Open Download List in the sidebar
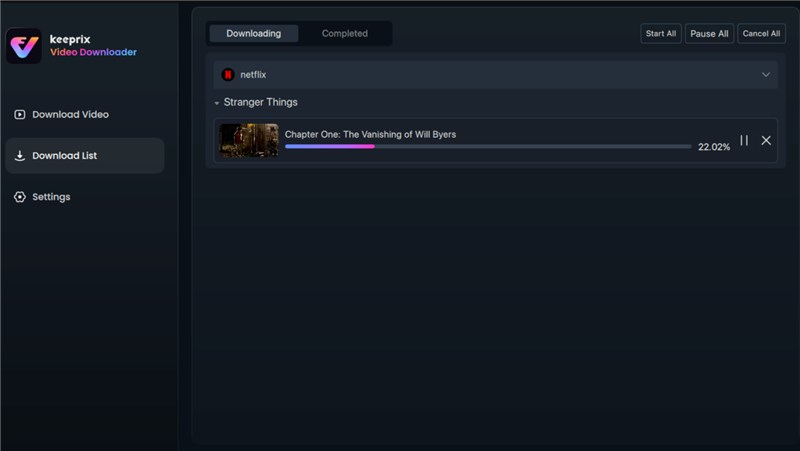The width and height of the screenshot is (800, 451). (x=85, y=156)
